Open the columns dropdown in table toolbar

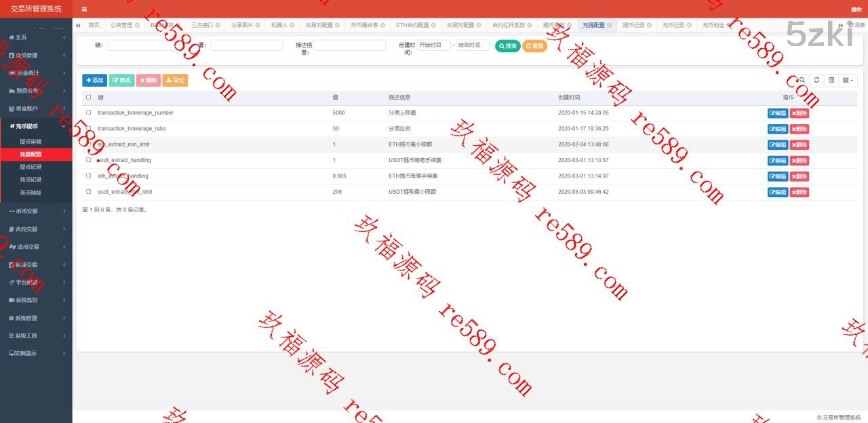click(x=848, y=80)
